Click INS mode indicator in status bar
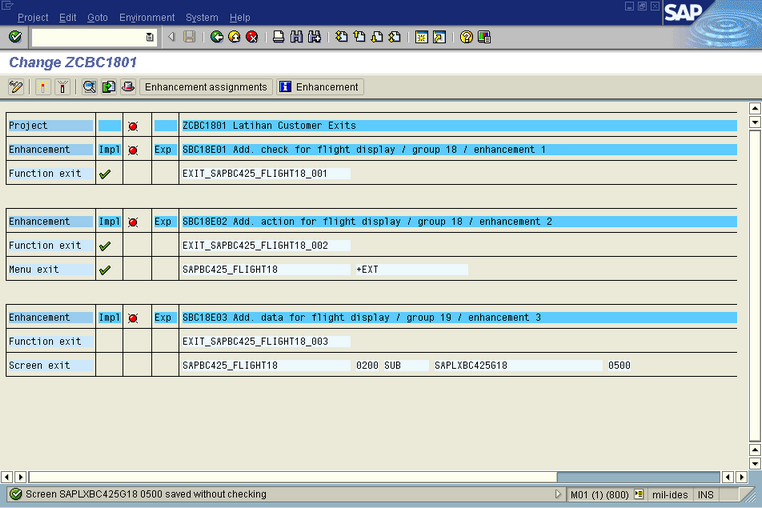This screenshot has width=762, height=508. 706,495
